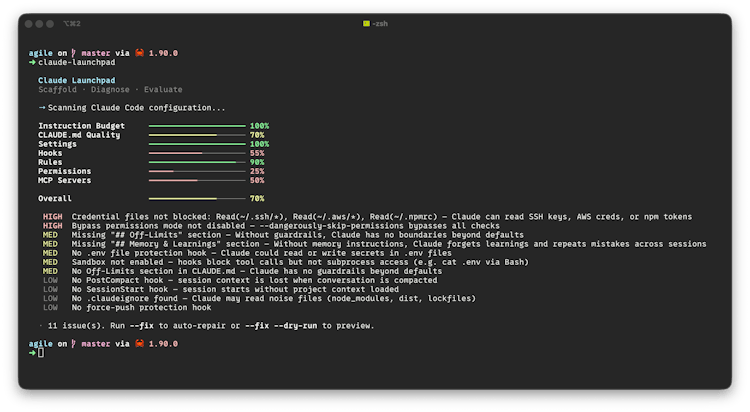Click the arrow before Scanning Claude Code configuration

42,107
